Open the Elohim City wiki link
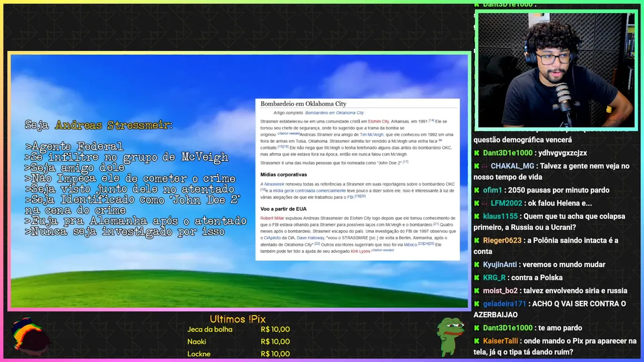The height and width of the screenshot is (362, 644). [378, 122]
